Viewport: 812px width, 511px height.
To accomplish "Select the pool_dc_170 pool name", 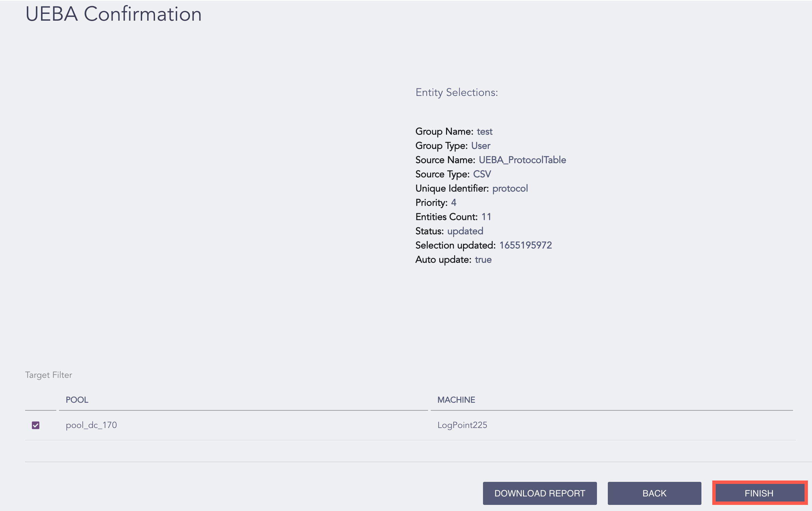I will pos(91,425).
